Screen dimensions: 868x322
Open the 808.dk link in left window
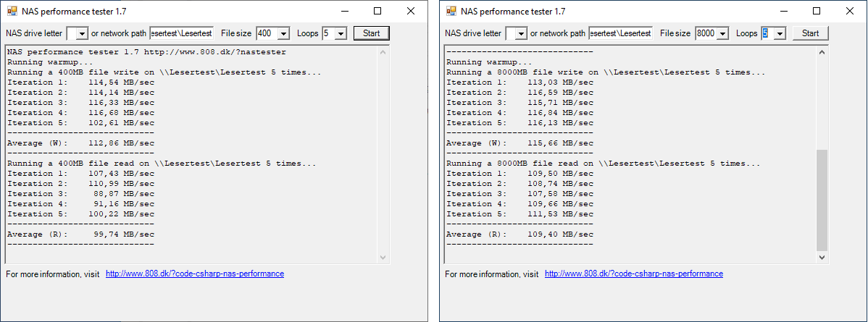[x=195, y=274]
